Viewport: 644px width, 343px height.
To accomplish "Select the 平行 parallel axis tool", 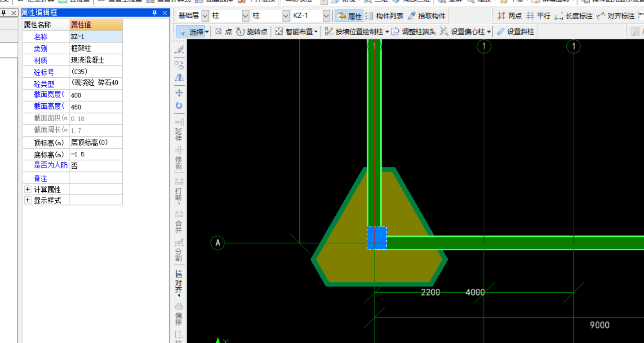I will (538, 16).
